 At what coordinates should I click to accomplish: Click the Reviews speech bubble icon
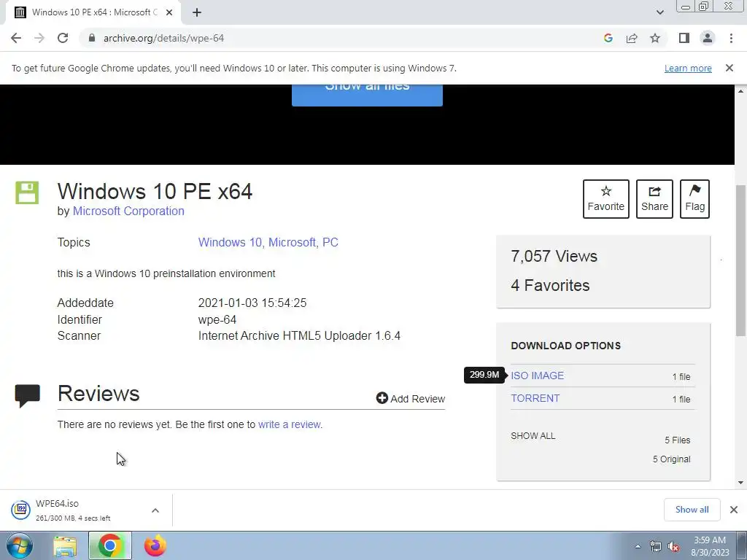[x=28, y=396]
